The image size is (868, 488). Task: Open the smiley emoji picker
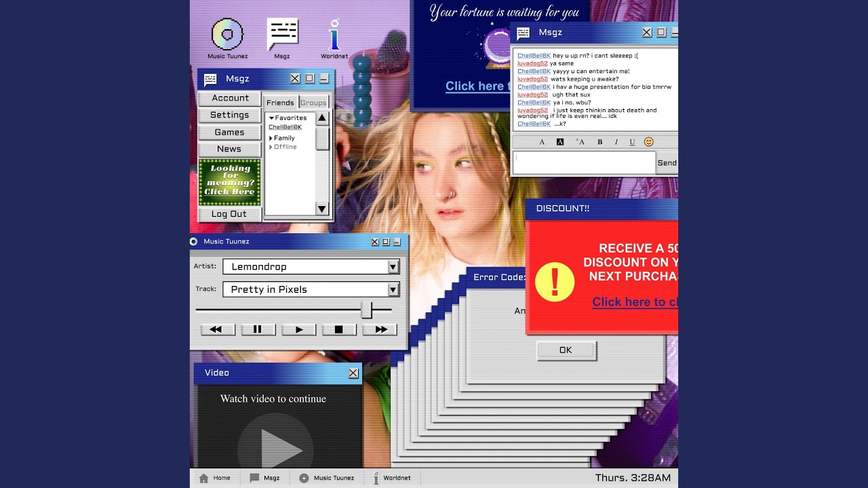(x=649, y=142)
